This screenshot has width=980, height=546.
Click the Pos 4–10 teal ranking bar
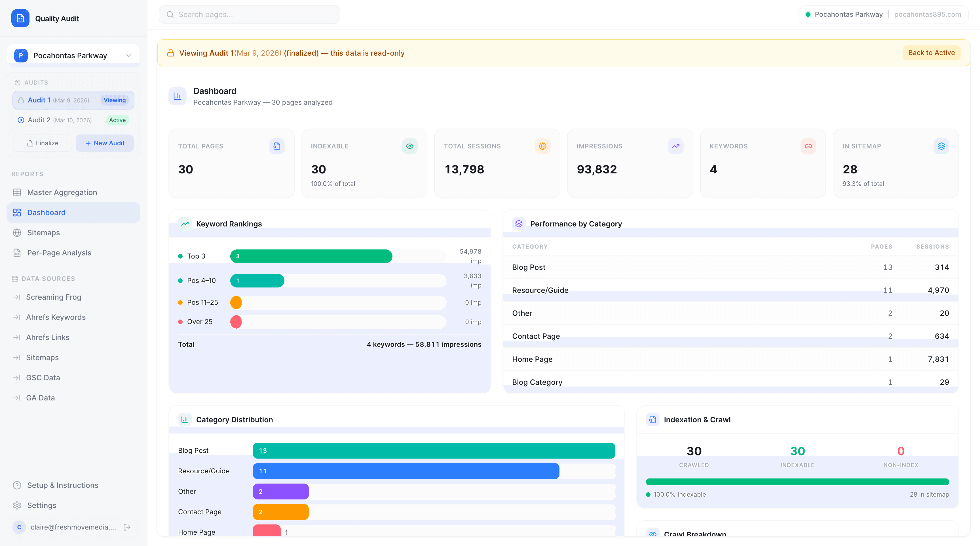coord(257,281)
